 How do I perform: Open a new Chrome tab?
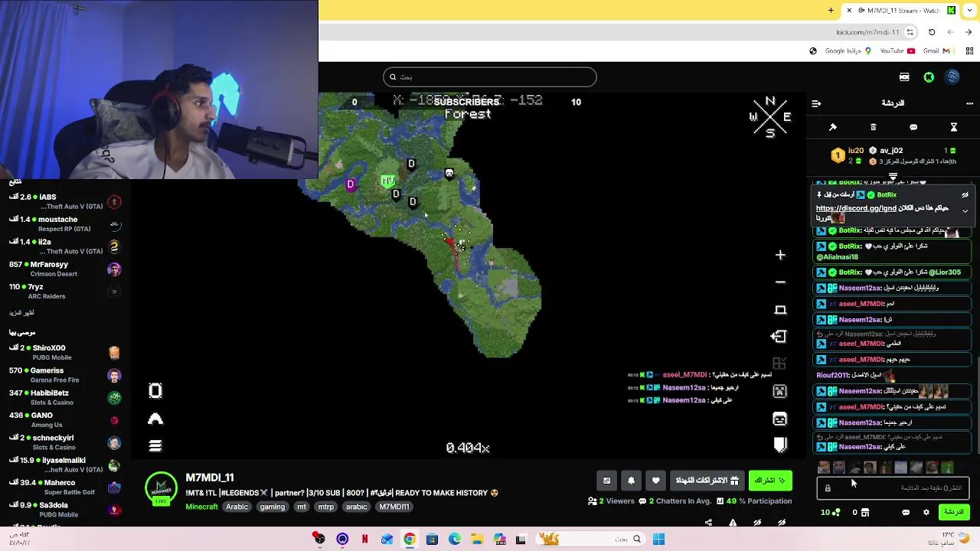click(x=831, y=11)
